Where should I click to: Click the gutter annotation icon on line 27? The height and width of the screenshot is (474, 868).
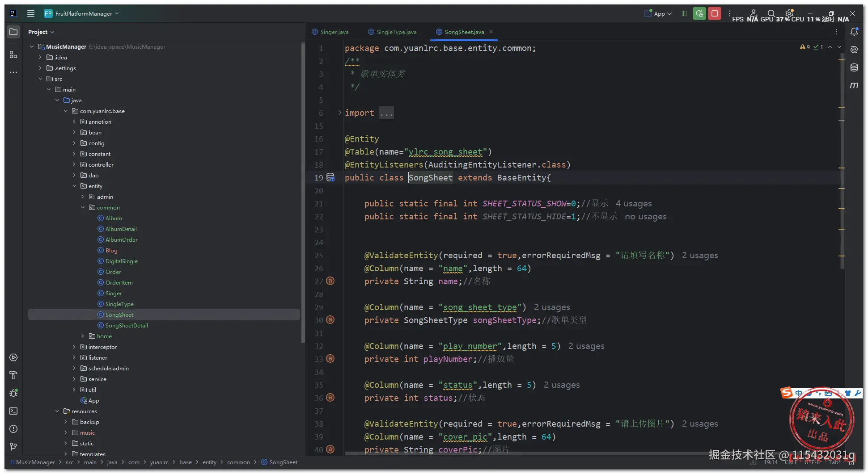(330, 281)
